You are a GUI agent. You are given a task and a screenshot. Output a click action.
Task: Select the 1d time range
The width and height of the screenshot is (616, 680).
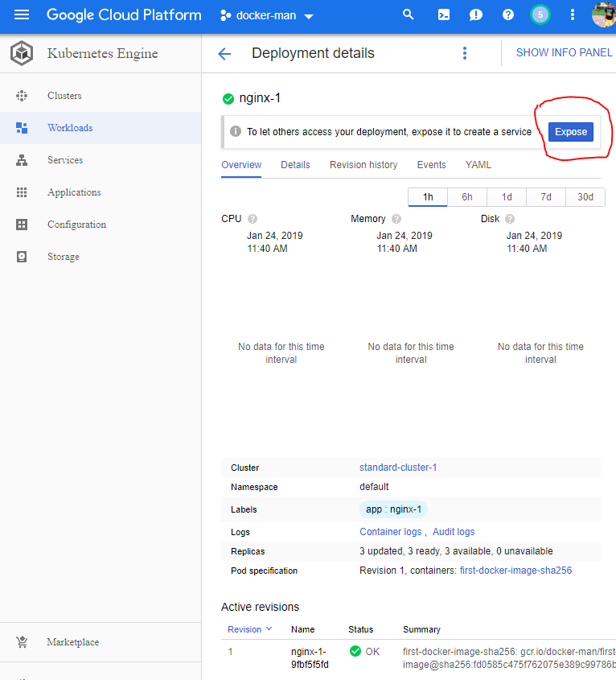tap(507, 197)
